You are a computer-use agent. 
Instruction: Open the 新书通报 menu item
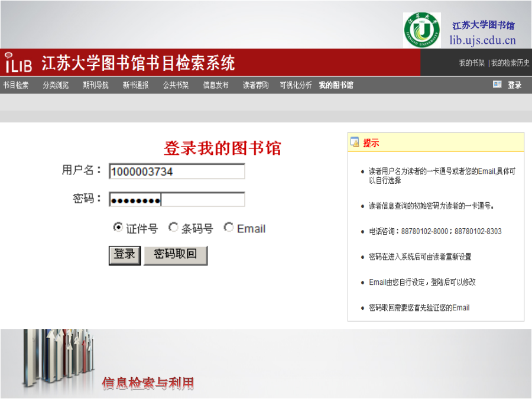click(136, 85)
